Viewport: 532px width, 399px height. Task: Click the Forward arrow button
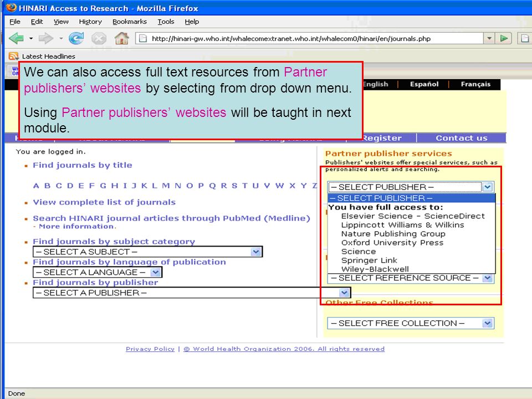46,38
